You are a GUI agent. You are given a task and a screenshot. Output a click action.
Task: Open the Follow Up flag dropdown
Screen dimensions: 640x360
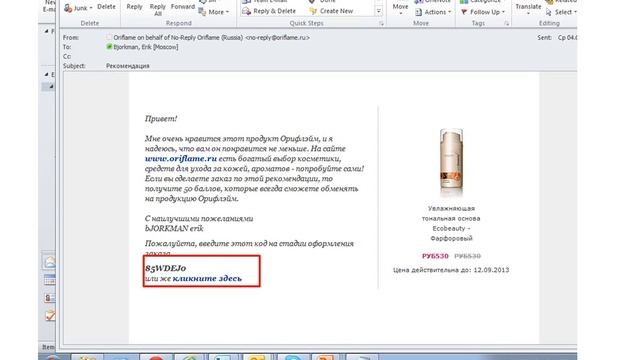tap(483, 12)
